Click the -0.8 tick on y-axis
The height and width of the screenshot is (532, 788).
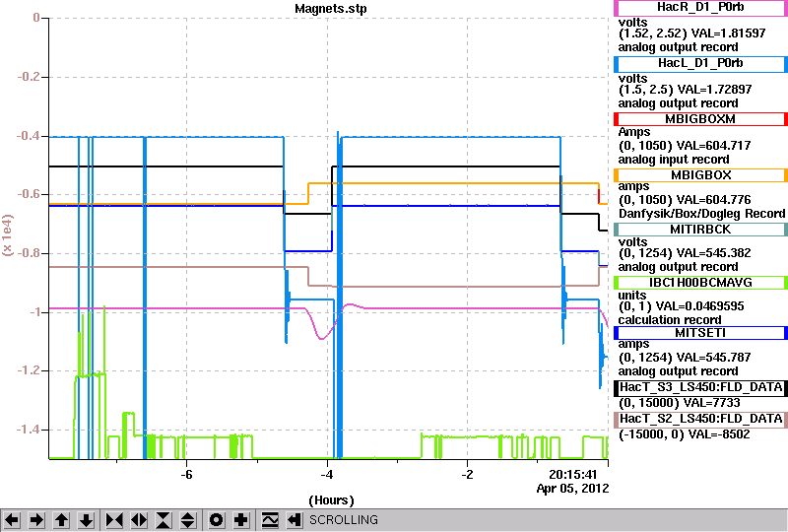[x=29, y=253]
